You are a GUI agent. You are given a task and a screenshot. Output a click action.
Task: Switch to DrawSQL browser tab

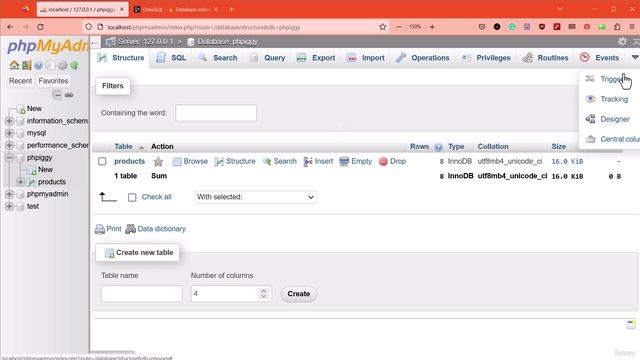[x=177, y=9]
